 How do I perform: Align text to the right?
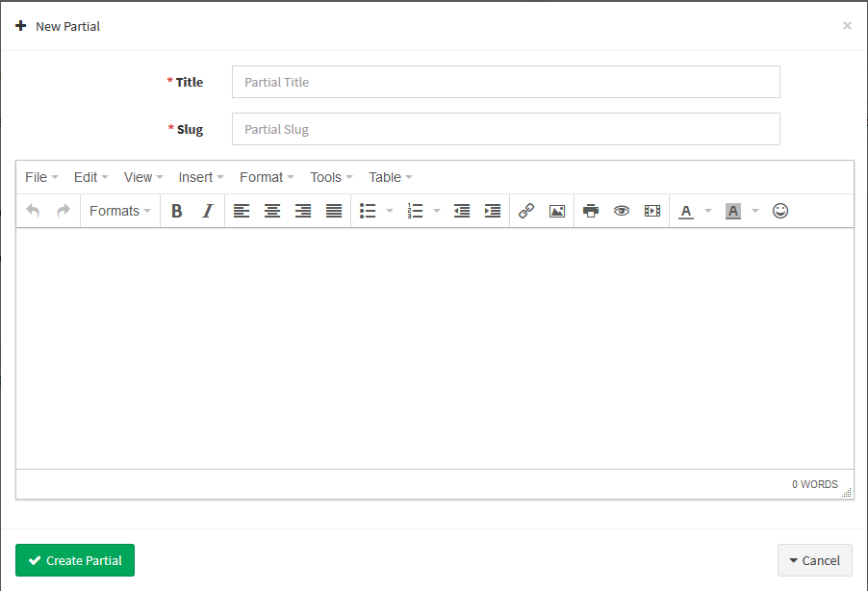coord(303,211)
